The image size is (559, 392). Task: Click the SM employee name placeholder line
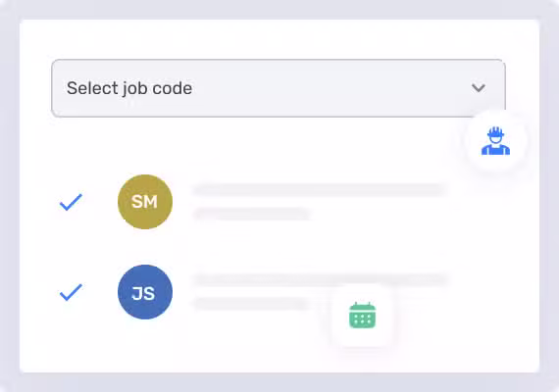click(x=320, y=189)
